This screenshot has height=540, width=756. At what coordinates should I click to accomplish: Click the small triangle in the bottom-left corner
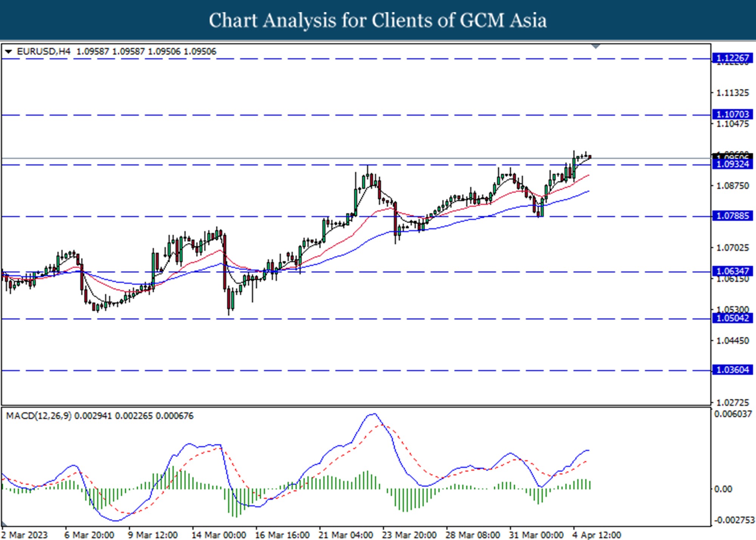click(x=4, y=524)
